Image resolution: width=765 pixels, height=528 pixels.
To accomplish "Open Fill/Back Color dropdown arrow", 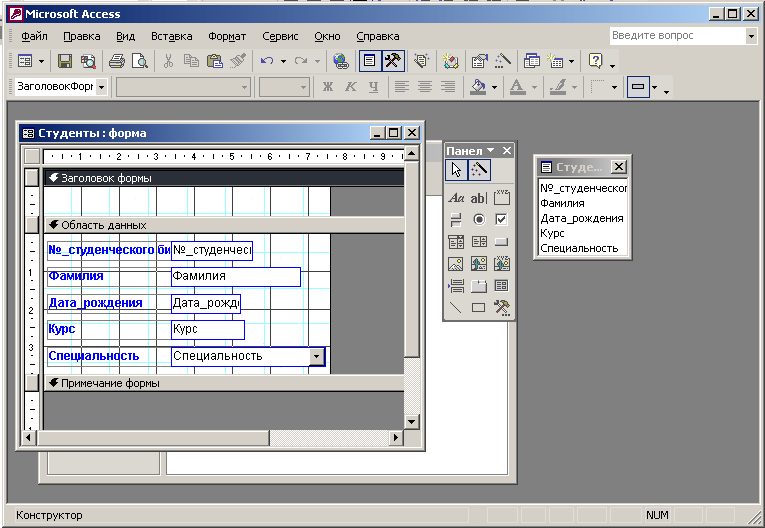I will (x=494, y=87).
